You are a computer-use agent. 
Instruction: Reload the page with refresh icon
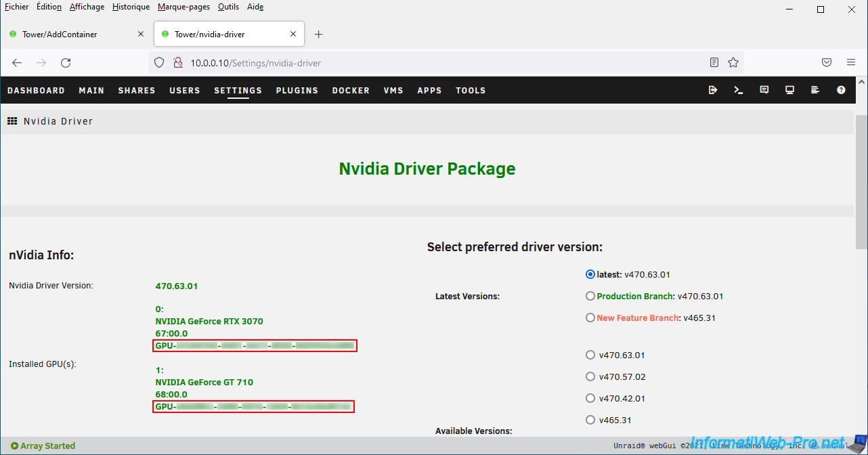pyautogui.click(x=66, y=63)
